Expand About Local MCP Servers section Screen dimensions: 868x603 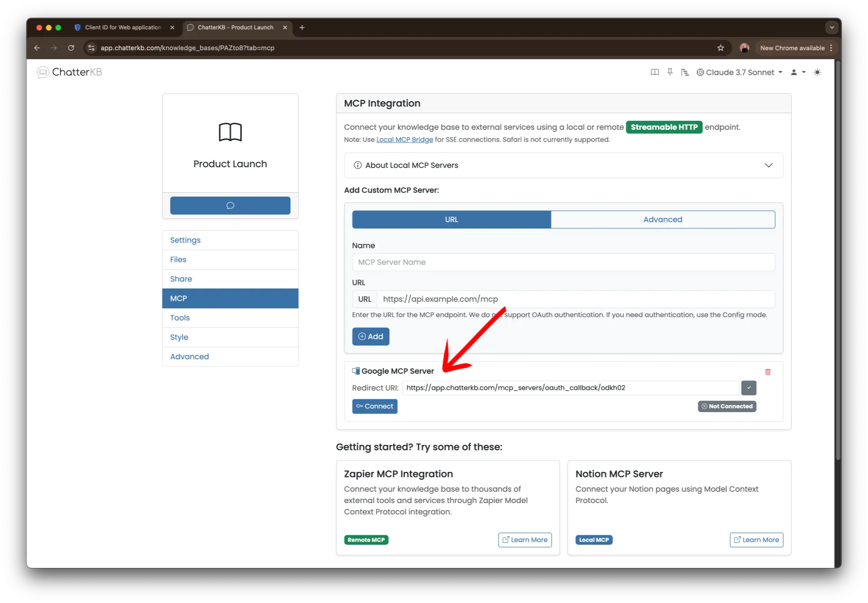pyautogui.click(x=564, y=165)
